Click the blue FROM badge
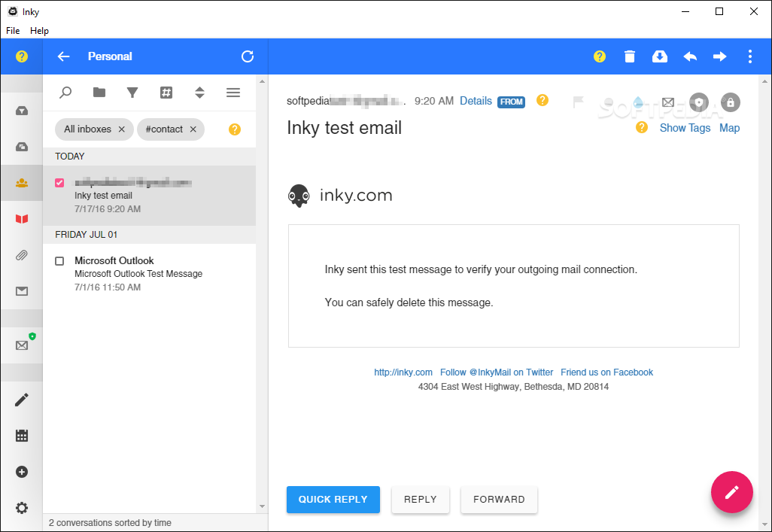The width and height of the screenshot is (772, 532). coord(511,102)
